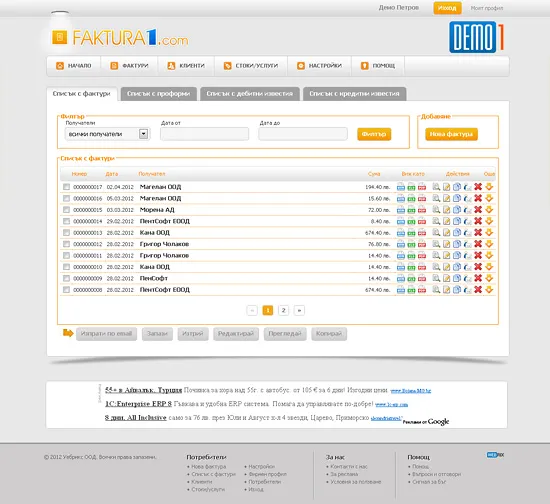Image resolution: width=550 pixels, height=504 pixels.
Task: Select the 'Списък с фактури' tab
Action: pos(82,94)
